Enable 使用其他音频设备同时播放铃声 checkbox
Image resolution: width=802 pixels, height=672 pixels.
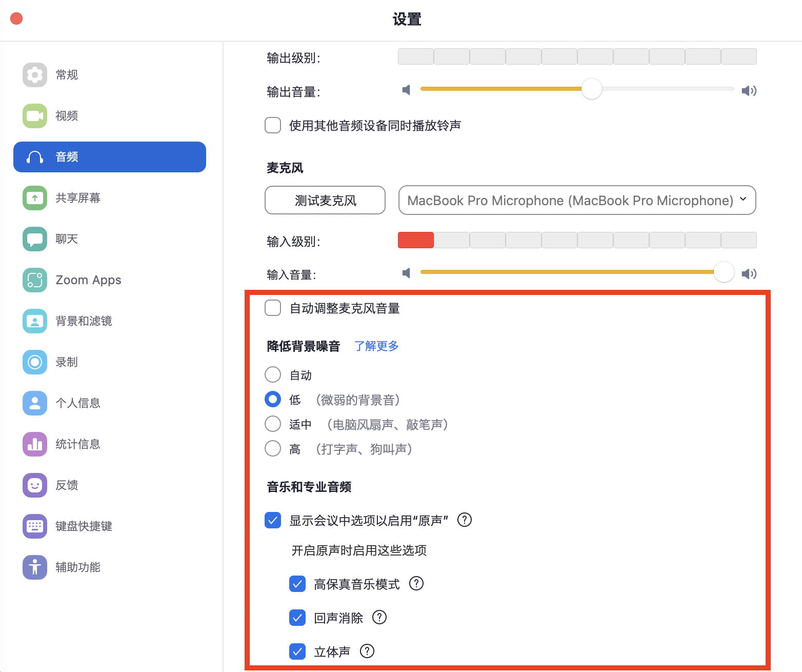(x=273, y=125)
